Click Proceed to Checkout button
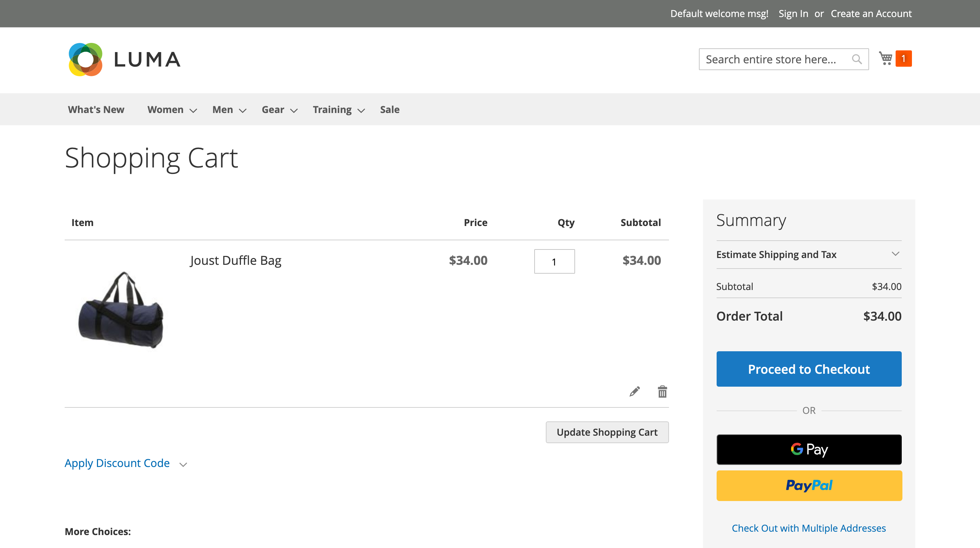The width and height of the screenshot is (980, 548). point(809,369)
